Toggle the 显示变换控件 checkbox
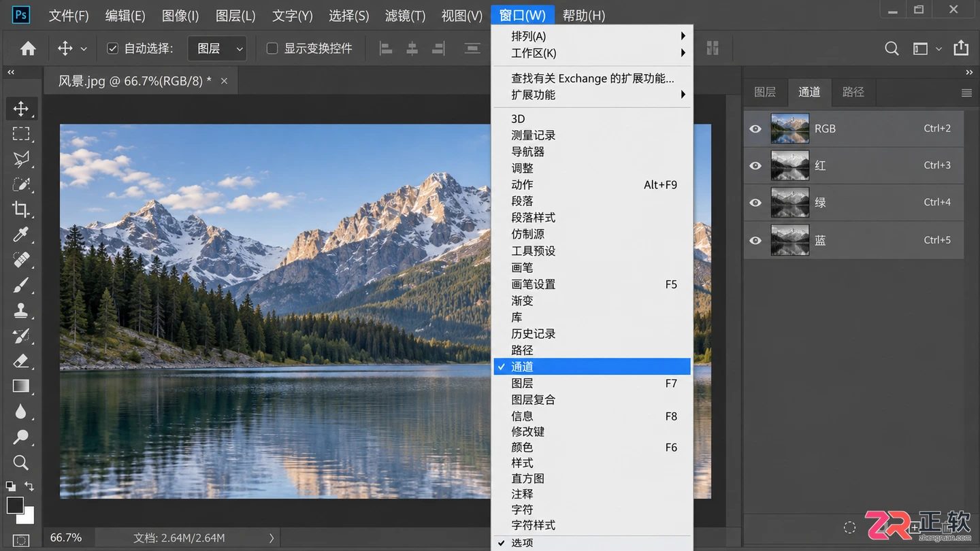Image resolution: width=980 pixels, height=551 pixels. point(272,48)
